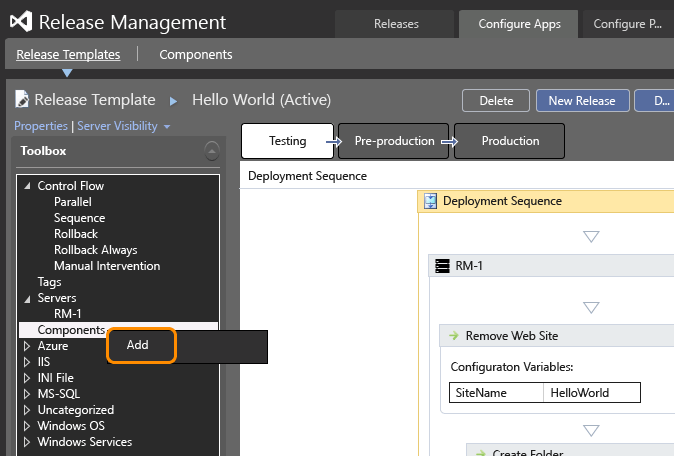Image resolution: width=675 pixels, height=456 pixels.
Task: Click the Delete button
Action: point(496,101)
